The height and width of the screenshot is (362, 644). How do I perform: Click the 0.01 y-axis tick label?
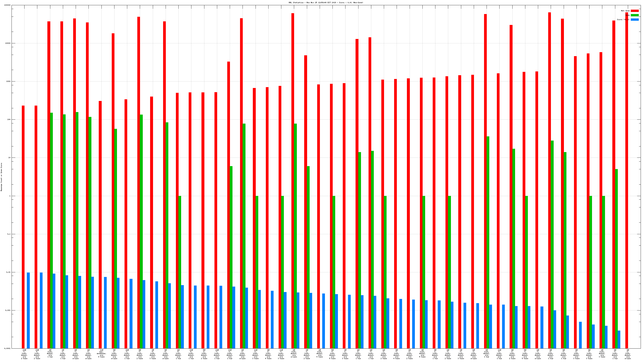(x=9, y=272)
